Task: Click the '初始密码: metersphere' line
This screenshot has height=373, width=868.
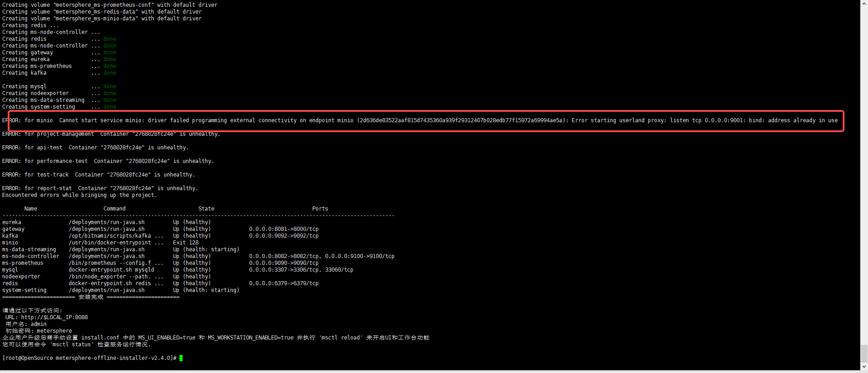Action: pyautogui.click(x=38, y=331)
